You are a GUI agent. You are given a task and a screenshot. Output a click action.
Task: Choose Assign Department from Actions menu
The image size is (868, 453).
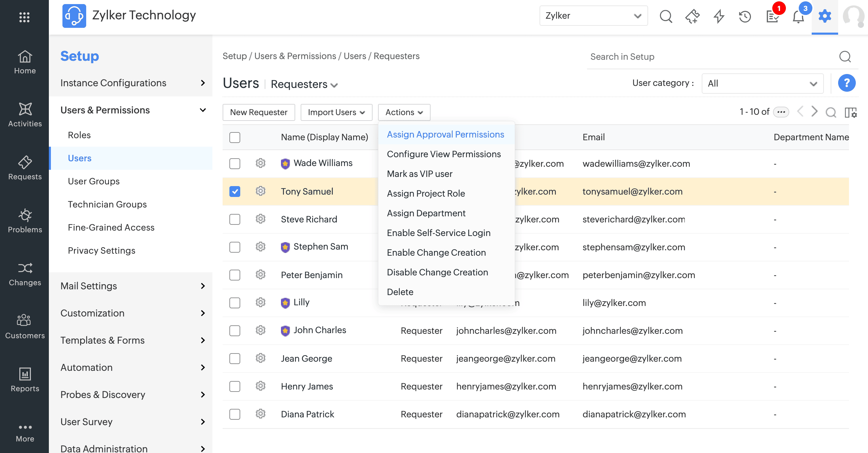pyautogui.click(x=426, y=213)
